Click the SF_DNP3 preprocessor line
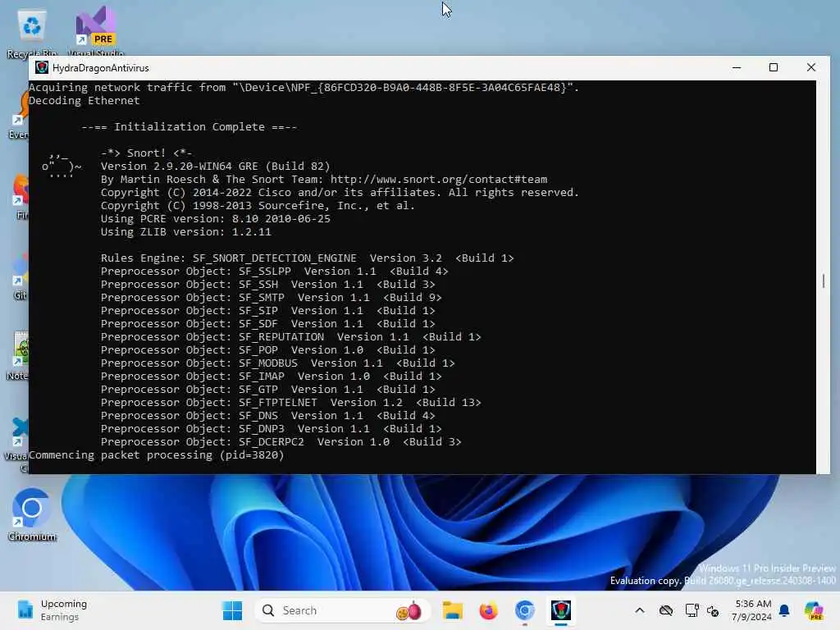Viewport: 840px width, 630px height. point(272,428)
